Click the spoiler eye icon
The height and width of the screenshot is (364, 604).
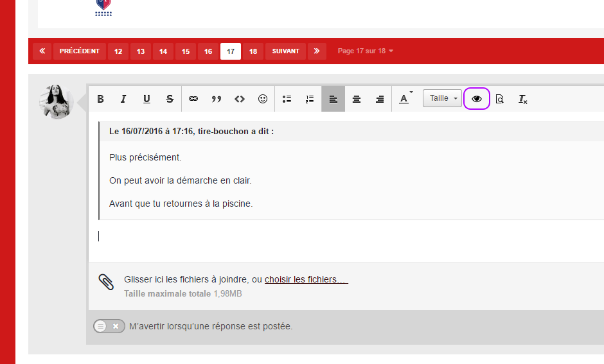(477, 99)
